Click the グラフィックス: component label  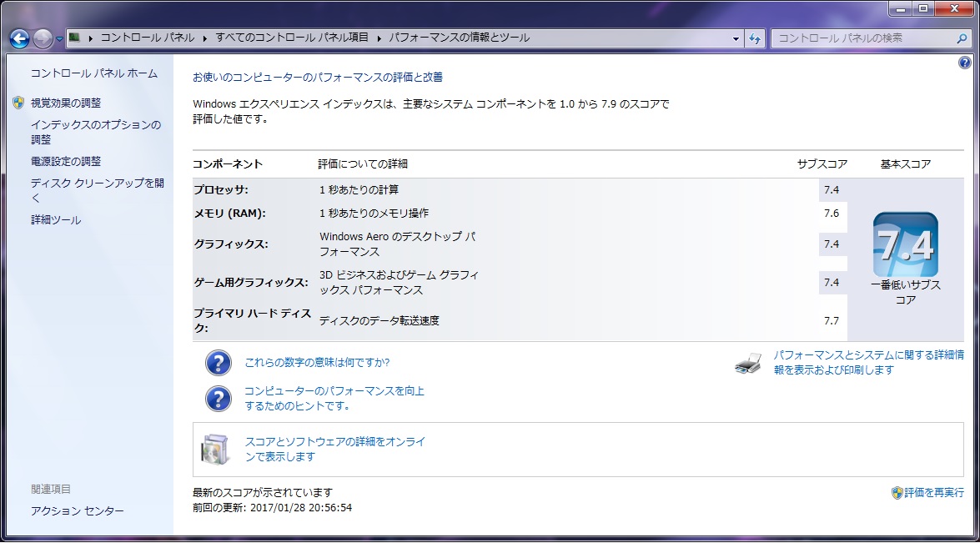[x=231, y=244]
